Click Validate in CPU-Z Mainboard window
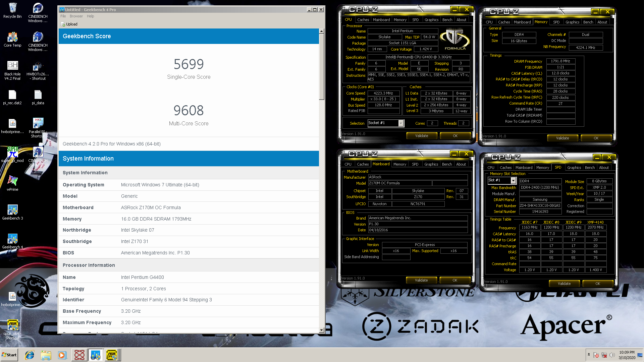 tap(421, 280)
